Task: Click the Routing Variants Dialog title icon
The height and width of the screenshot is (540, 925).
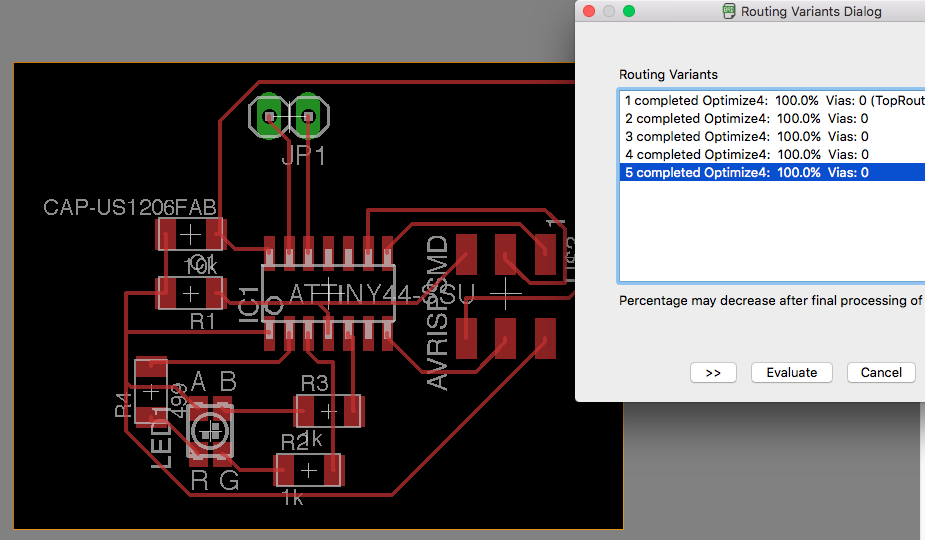Action: (729, 11)
